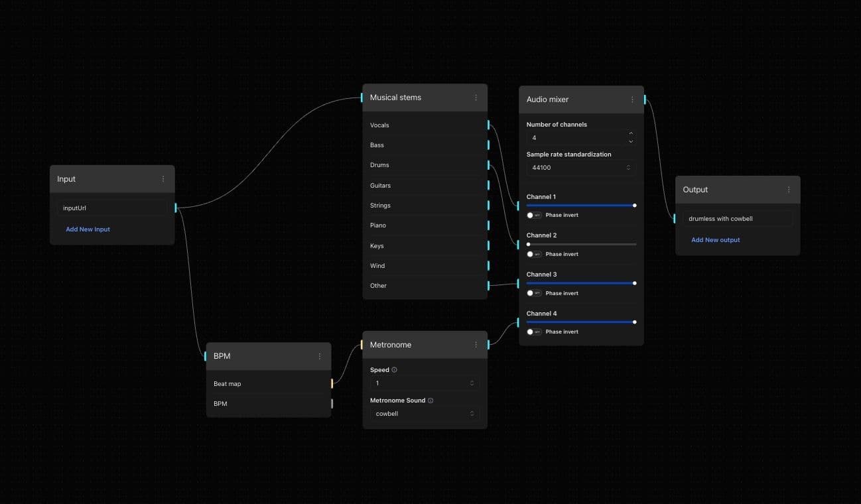
Task: Open the Musical stems node options menu
Action: point(476,97)
